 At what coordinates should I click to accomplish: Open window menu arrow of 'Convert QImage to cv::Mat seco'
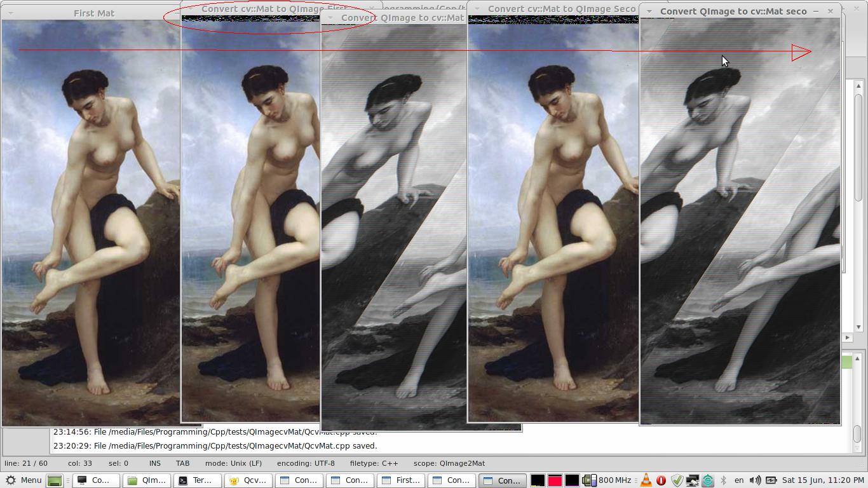[649, 11]
